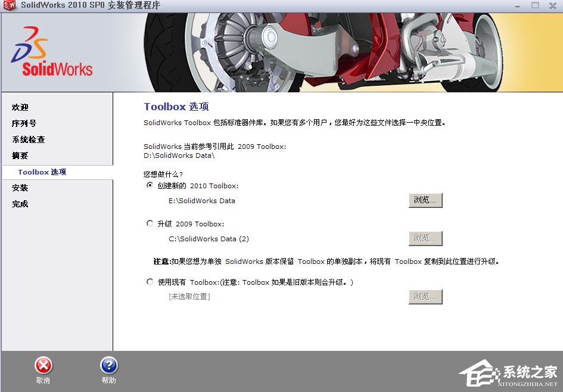Screen dimensions: 563x392
Task: Click the SW icon in the title bar
Action: (x=8, y=6)
